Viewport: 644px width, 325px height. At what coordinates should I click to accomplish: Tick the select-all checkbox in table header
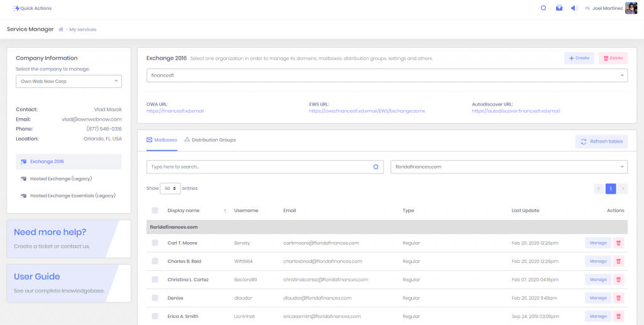[x=155, y=211]
